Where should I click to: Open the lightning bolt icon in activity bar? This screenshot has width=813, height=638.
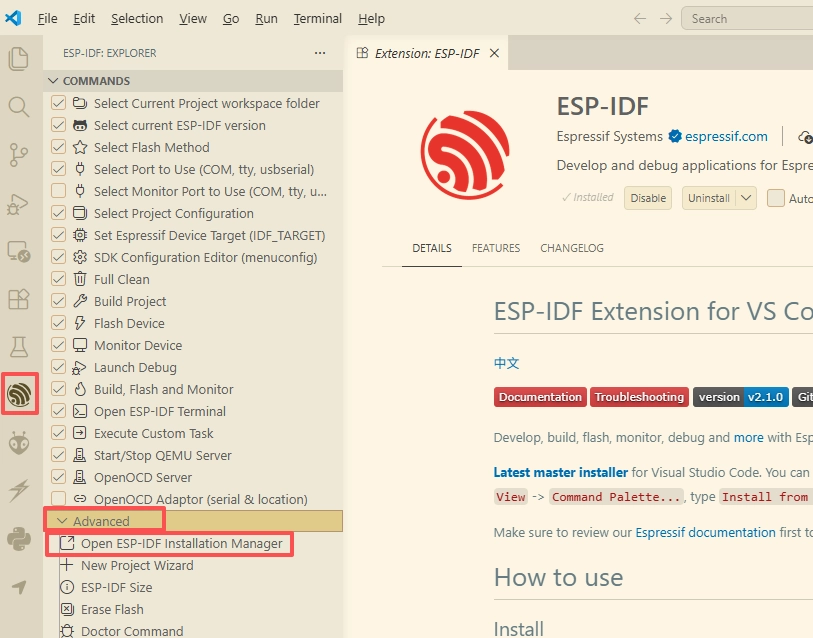pyautogui.click(x=19, y=491)
